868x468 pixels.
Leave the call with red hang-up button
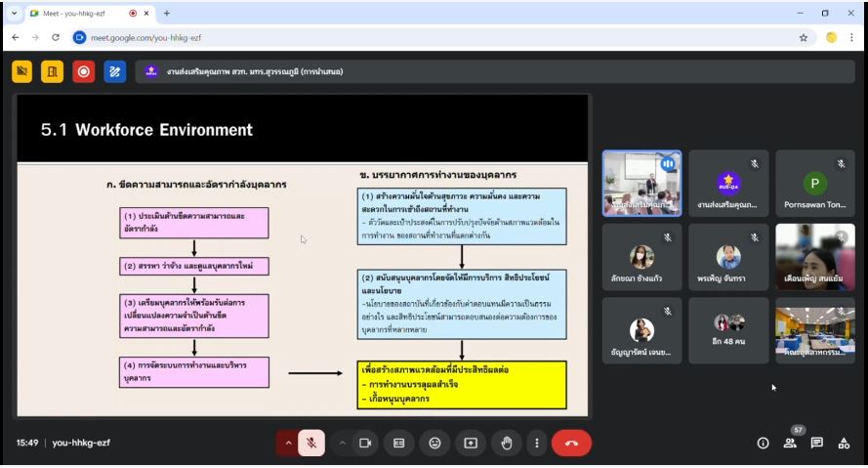coord(571,443)
